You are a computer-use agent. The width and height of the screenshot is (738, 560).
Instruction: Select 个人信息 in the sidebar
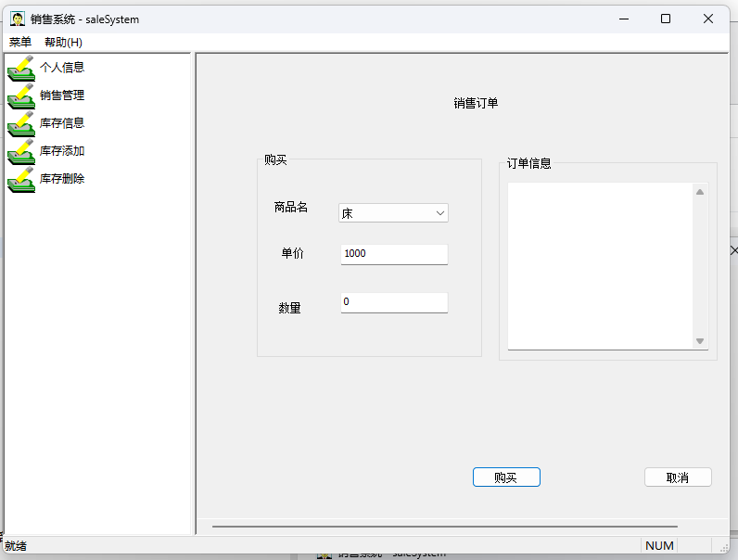click(x=62, y=68)
